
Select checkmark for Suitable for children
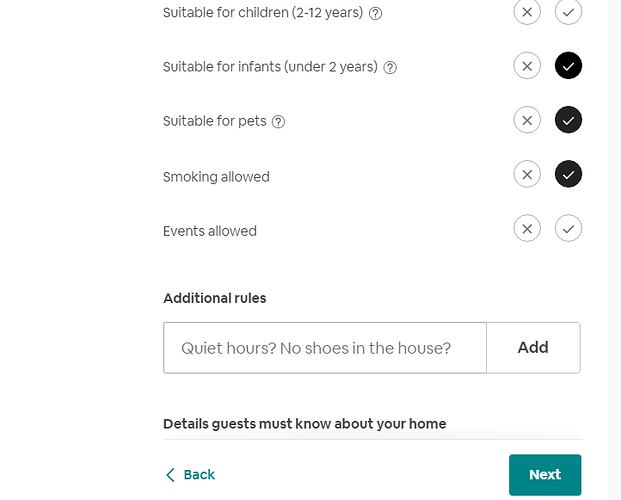click(x=568, y=11)
